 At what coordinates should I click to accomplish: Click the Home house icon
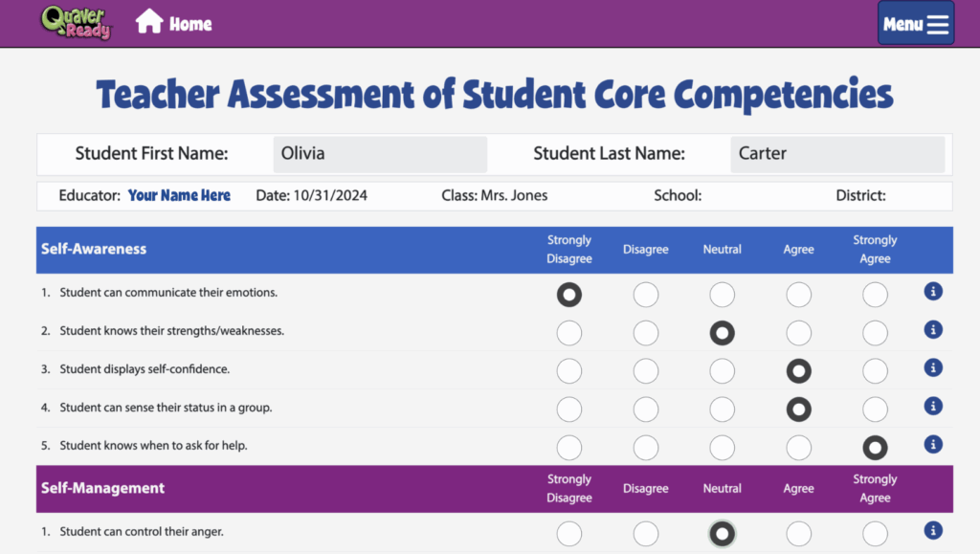pos(148,22)
